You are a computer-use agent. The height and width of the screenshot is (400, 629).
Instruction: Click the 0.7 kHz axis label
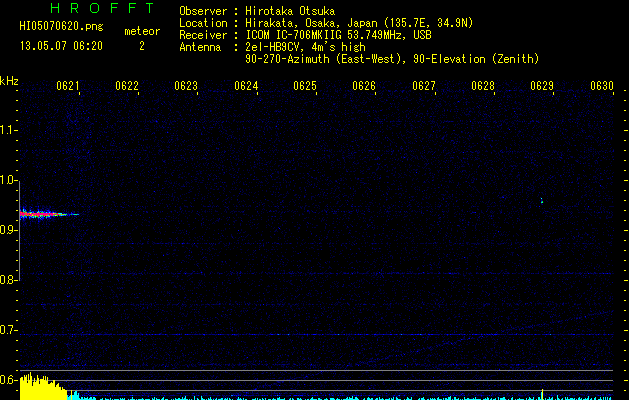[x=8, y=330]
